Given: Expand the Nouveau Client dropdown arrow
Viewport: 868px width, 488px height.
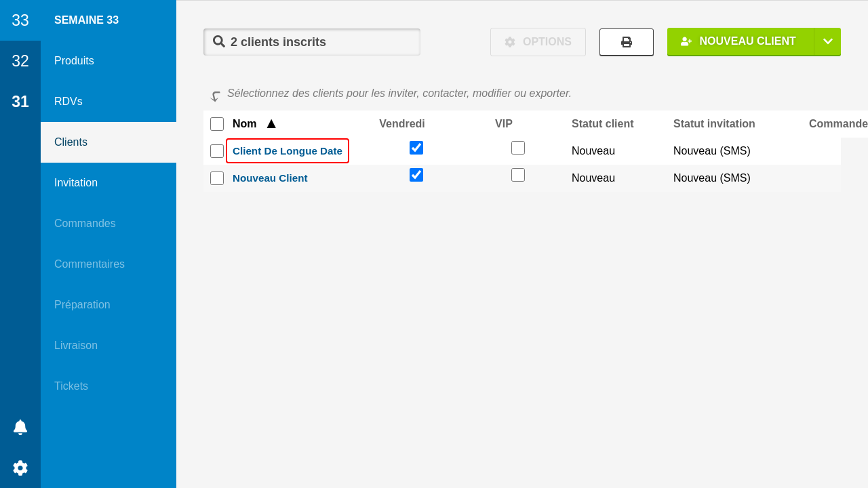Looking at the screenshot, I should pos(827,41).
